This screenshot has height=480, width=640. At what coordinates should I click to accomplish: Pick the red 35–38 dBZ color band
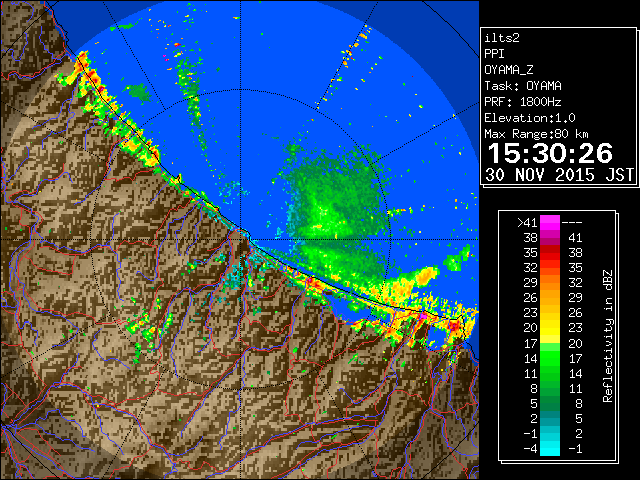550,253
